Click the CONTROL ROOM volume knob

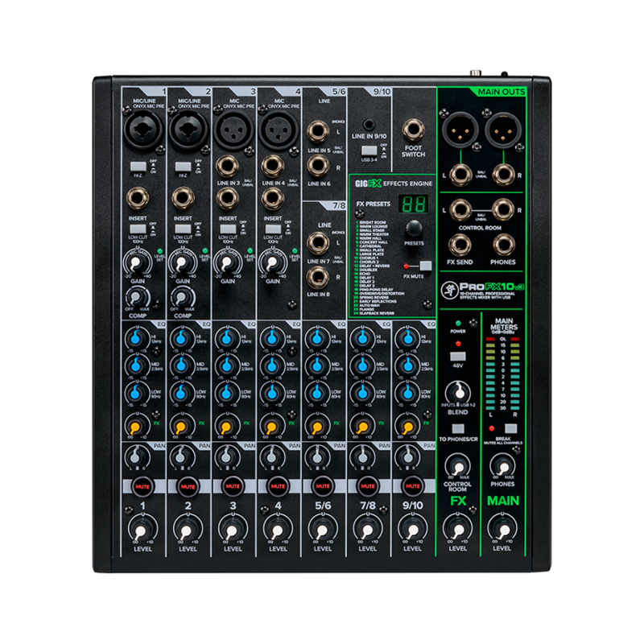(457, 465)
